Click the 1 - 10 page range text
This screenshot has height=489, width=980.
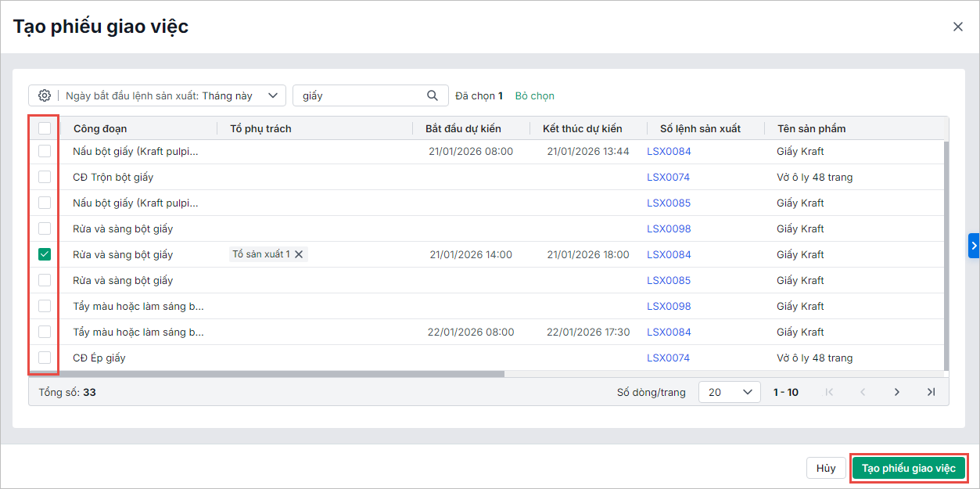point(786,392)
